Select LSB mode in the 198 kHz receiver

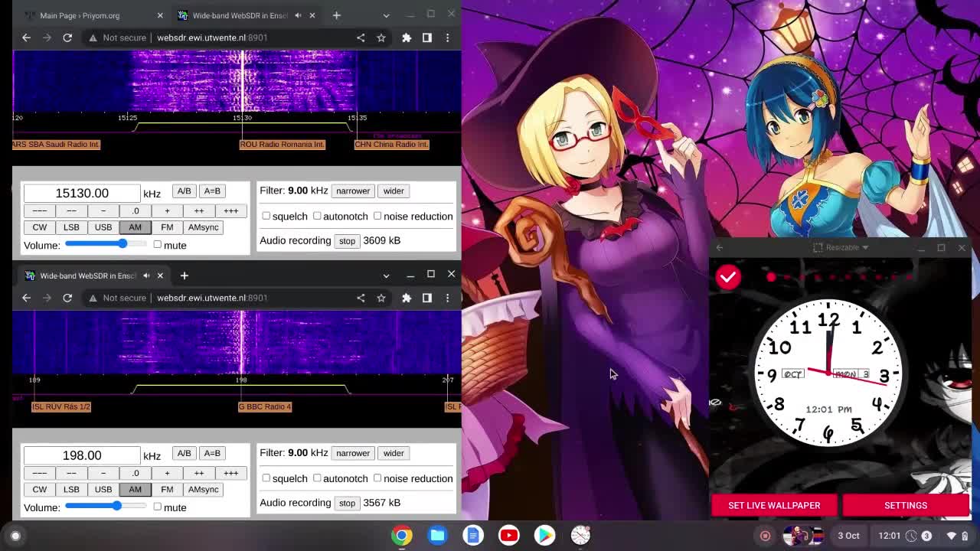point(71,489)
